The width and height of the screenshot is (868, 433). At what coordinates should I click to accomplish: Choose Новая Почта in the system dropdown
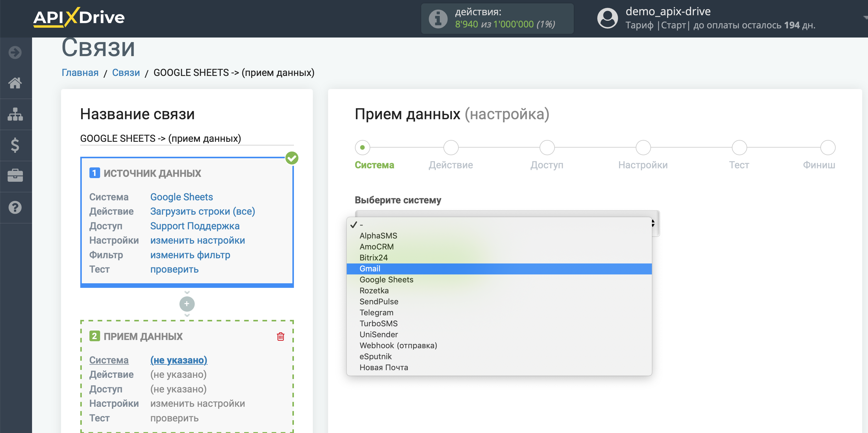499,367
